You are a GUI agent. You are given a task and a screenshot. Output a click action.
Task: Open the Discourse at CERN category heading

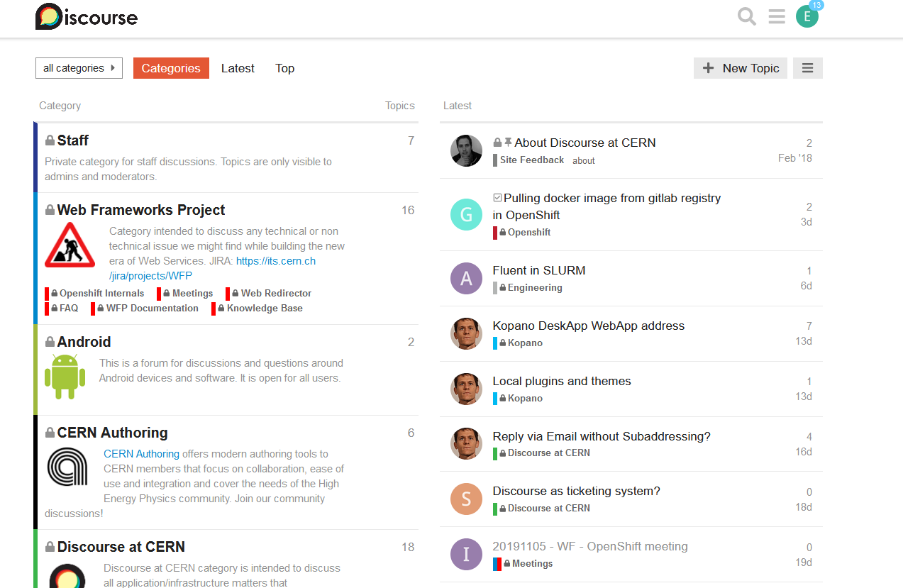[121, 547]
